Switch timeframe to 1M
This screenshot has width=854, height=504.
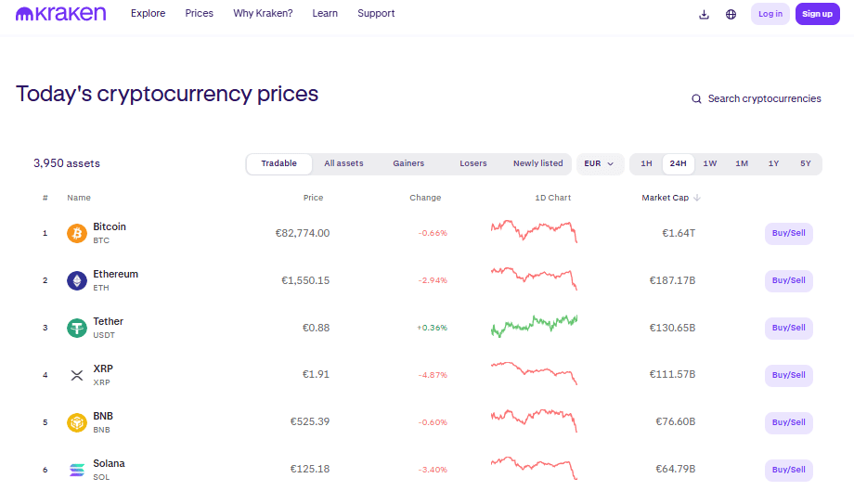coord(742,163)
